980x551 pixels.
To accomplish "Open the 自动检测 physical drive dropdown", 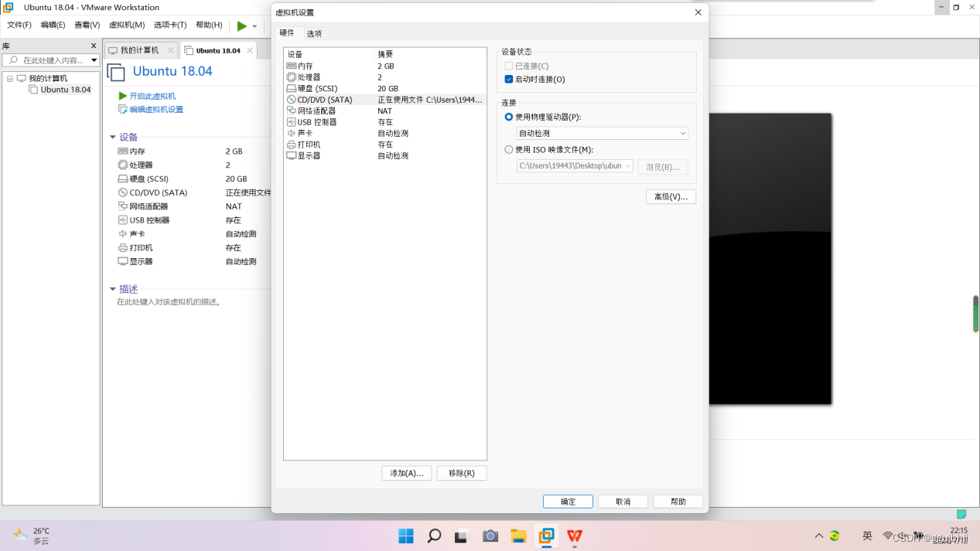I will (x=603, y=134).
